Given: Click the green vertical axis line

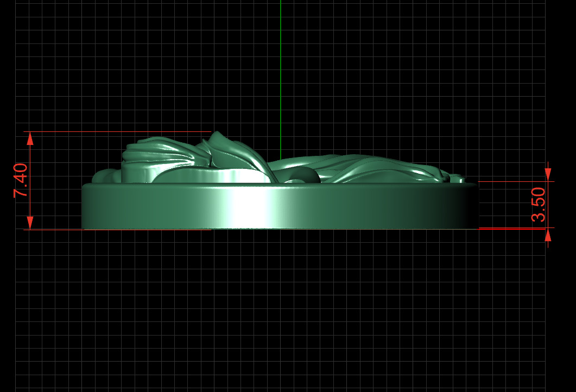Looking at the screenshot, I should (281, 80).
